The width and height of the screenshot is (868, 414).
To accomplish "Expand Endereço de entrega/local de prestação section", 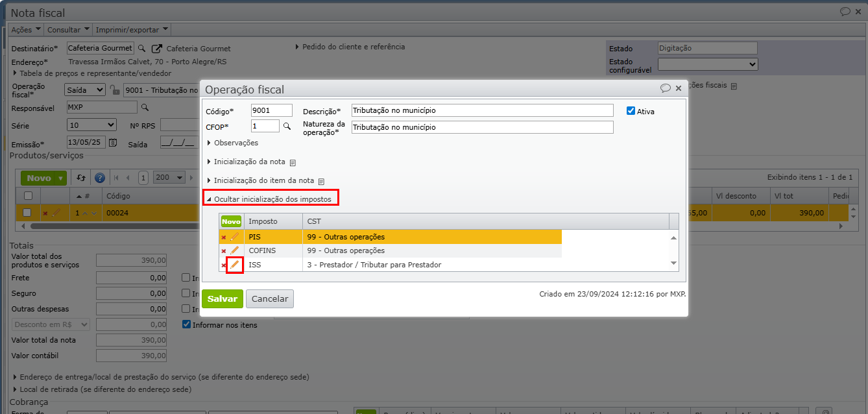I will pyautogui.click(x=161, y=377).
